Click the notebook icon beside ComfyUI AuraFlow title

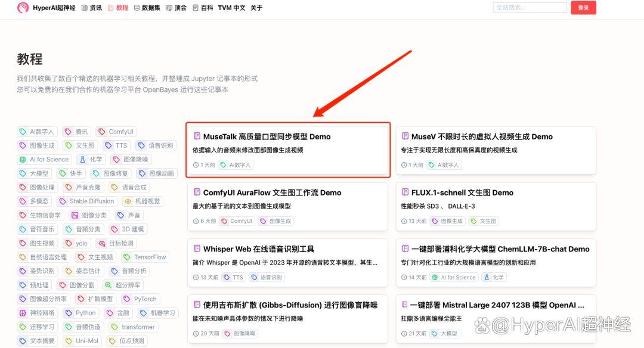197,192
